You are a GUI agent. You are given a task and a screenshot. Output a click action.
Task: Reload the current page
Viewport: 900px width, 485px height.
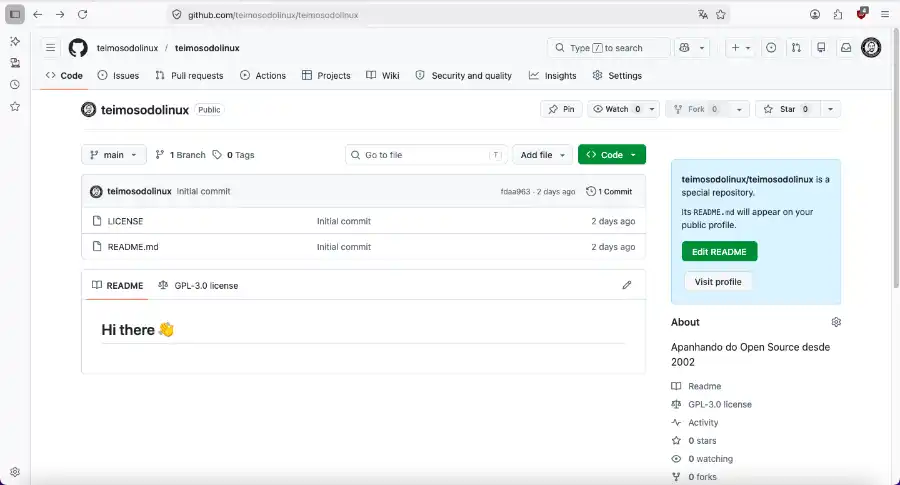tap(83, 14)
